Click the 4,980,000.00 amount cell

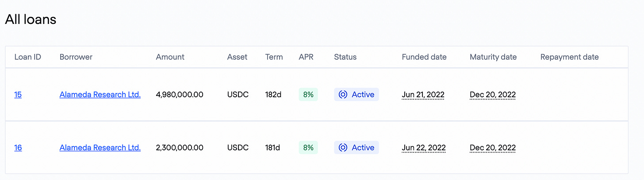180,94
